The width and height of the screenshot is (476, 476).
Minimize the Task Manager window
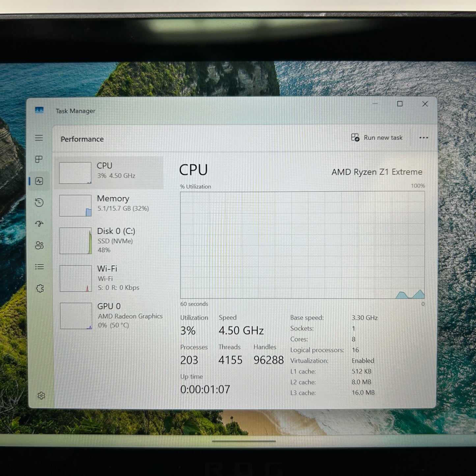point(375,104)
